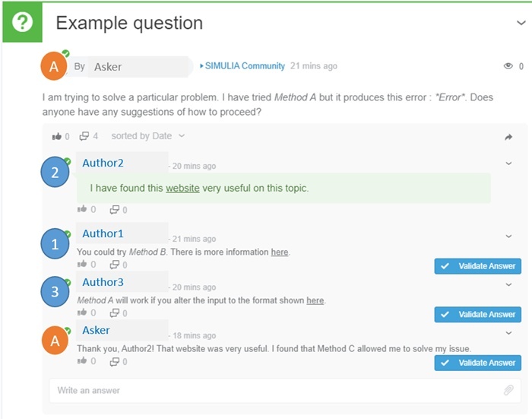Expand options chevron for Author2's answer

click(x=508, y=163)
